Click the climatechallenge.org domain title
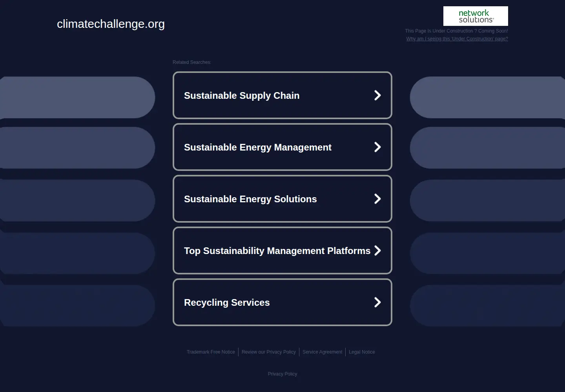Viewport: 565px width, 392px height. (x=111, y=24)
